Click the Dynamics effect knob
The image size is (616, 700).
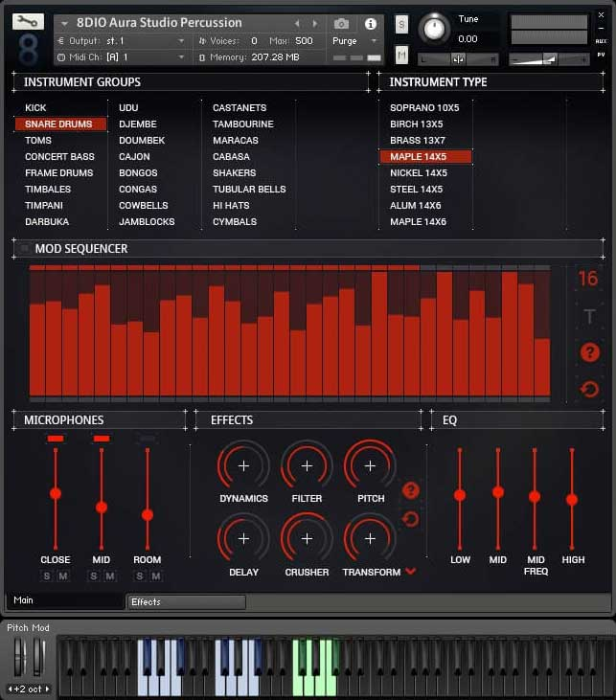pyautogui.click(x=243, y=465)
